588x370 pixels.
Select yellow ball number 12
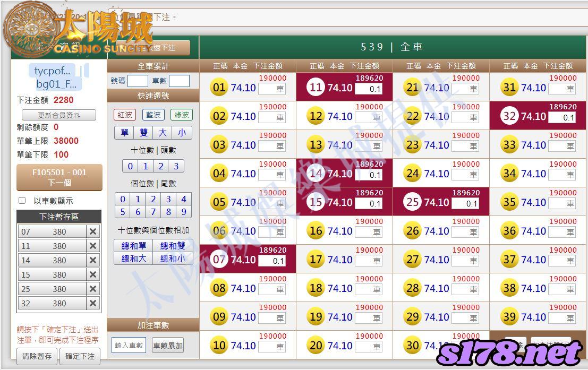[316, 116]
